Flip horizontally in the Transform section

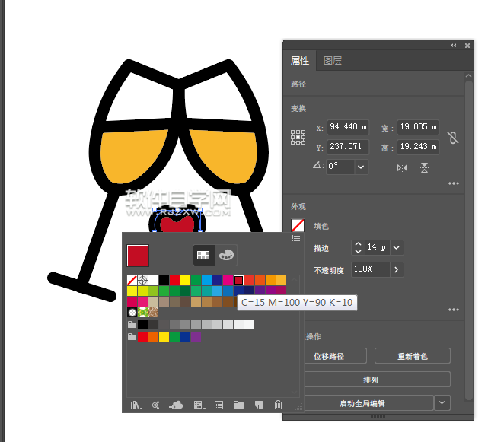tap(402, 167)
